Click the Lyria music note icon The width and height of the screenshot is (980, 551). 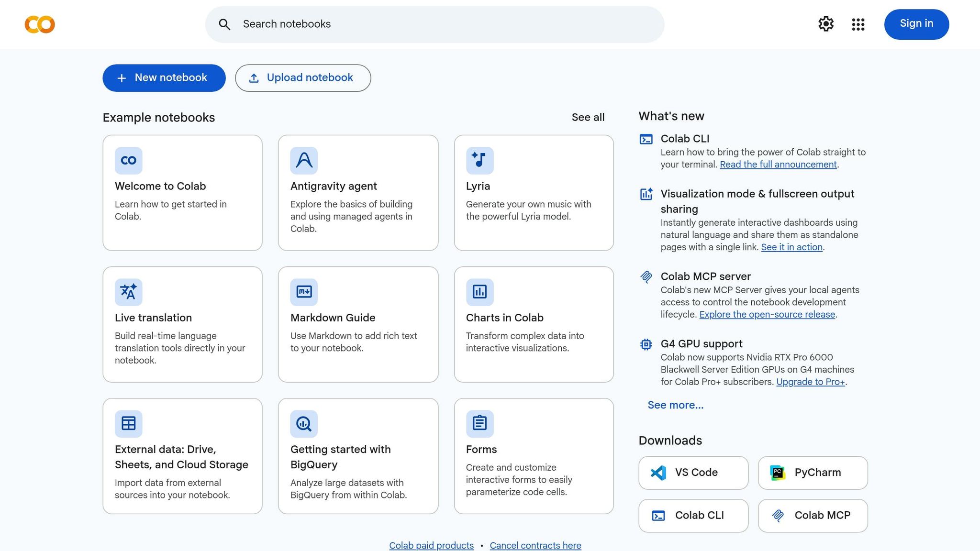point(479,160)
